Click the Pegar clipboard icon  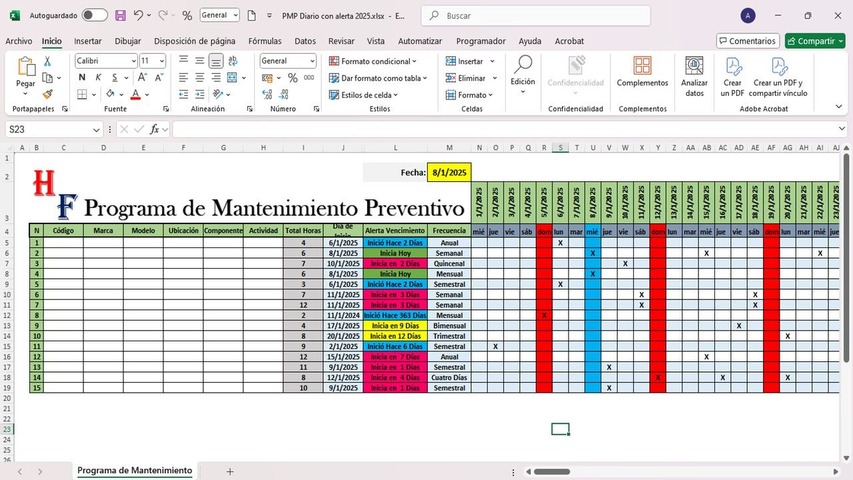[x=26, y=66]
